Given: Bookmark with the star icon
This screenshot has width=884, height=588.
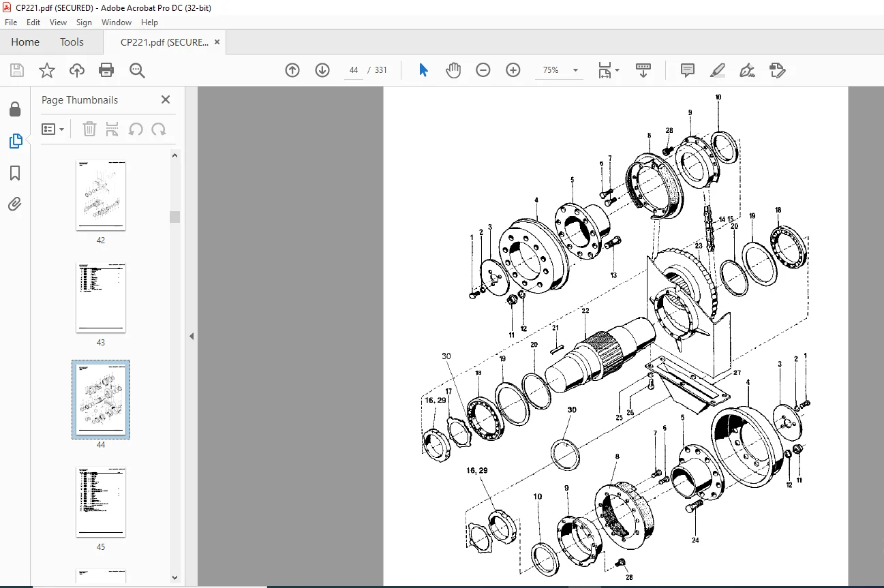Looking at the screenshot, I should click(46, 70).
